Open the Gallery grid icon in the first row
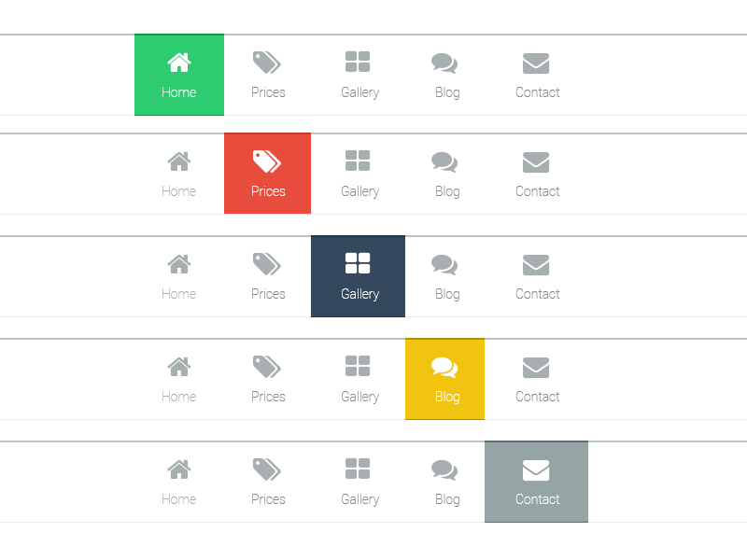 pos(359,62)
